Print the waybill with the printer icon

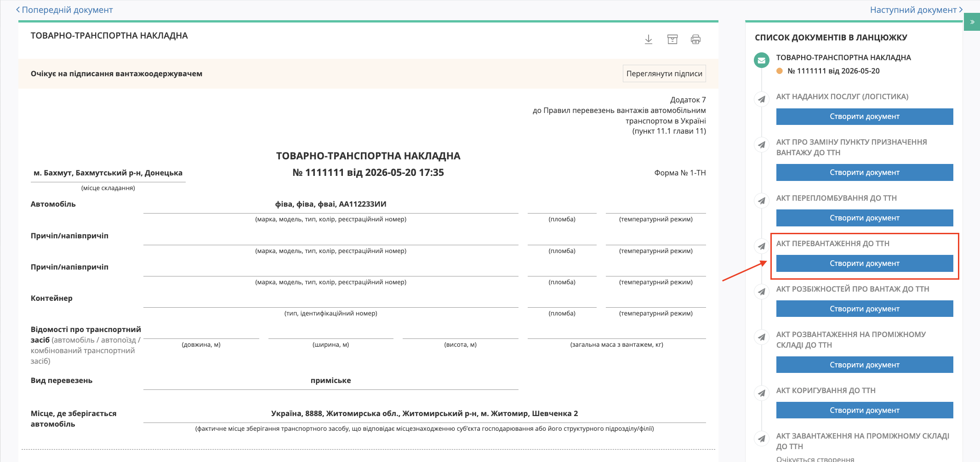(x=696, y=39)
